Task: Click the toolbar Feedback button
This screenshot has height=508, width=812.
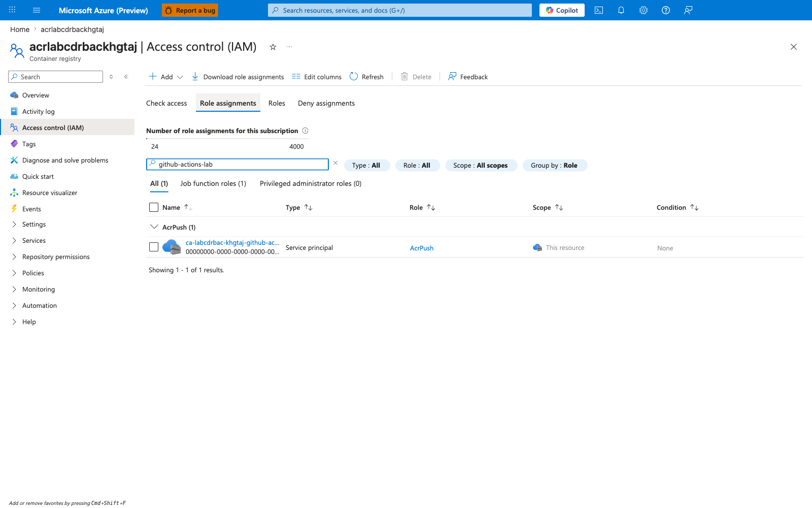Action: click(x=468, y=77)
